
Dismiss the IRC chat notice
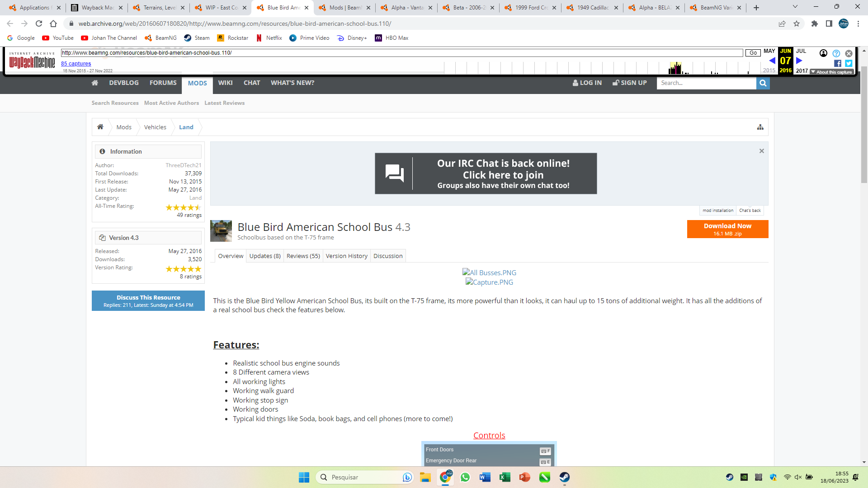761,151
